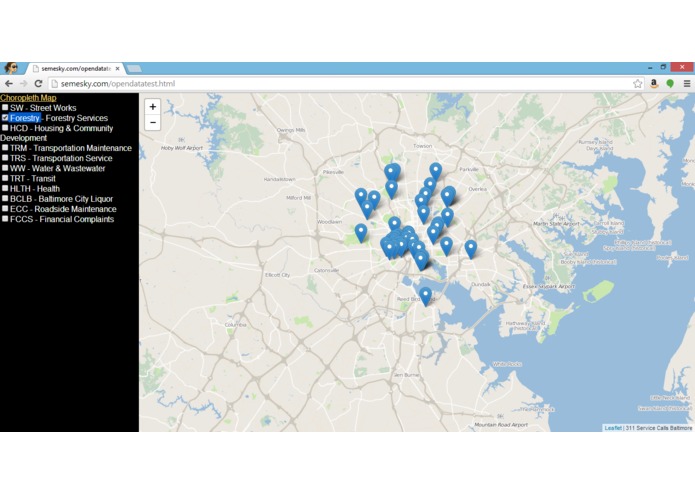The height and width of the screenshot is (494, 695).
Task: Click the marker nearest Parkville
Action: pyautogui.click(x=436, y=172)
